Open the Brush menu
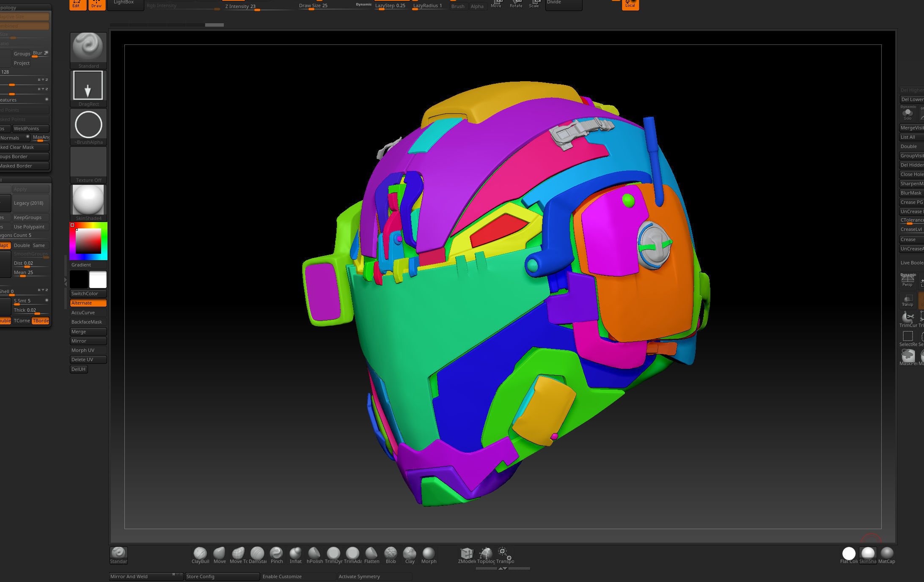This screenshot has width=924, height=582. (x=458, y=6)
